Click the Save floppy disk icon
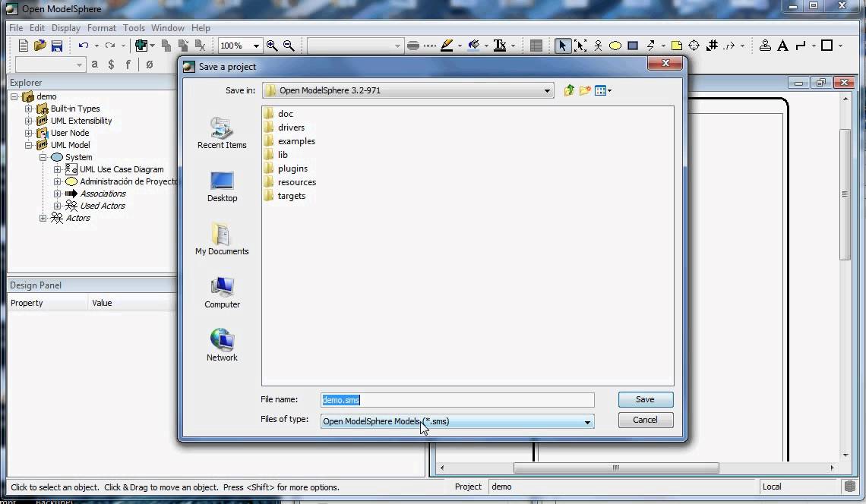Screen dimensions: 866x504 57,46
